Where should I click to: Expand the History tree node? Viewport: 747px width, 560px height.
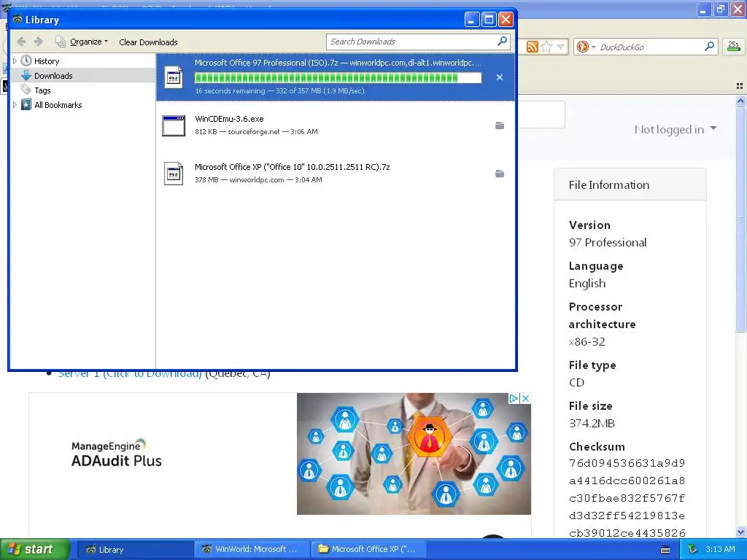pyautogui.click(x=15, y=61)
